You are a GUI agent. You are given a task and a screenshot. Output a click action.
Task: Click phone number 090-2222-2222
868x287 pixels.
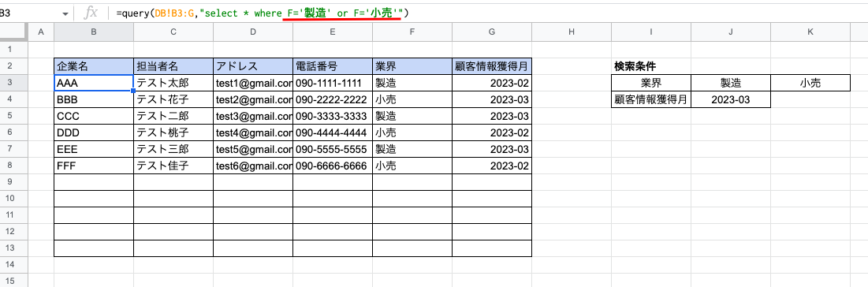point(333,99)
